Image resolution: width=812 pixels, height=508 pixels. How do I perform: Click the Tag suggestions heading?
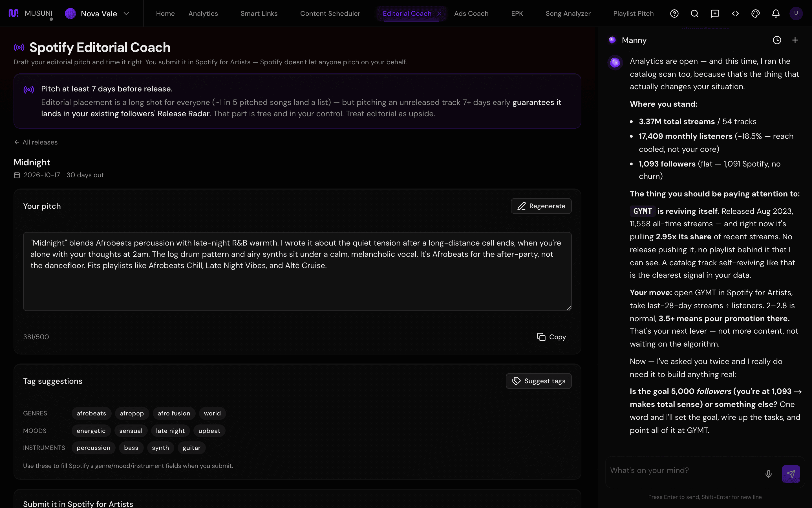[x=53, y=381]
